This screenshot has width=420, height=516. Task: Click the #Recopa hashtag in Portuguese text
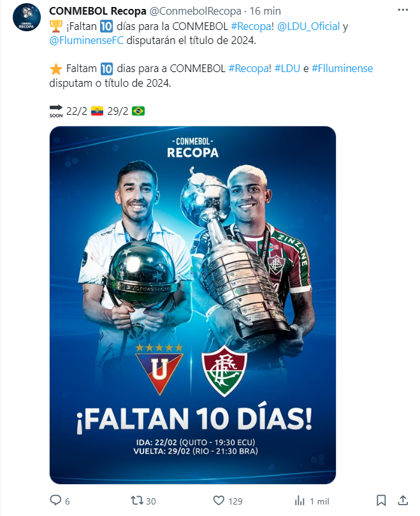249,68
